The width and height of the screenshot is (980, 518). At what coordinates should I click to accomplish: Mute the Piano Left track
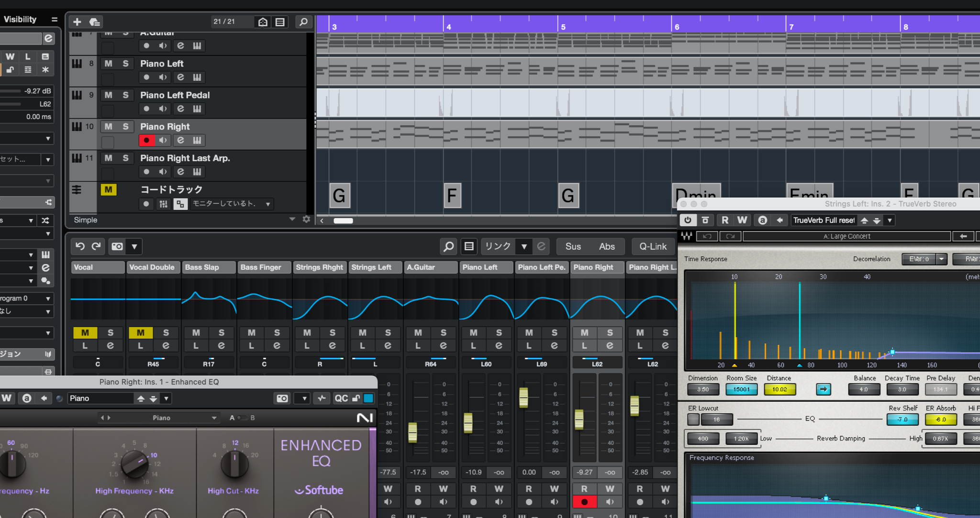pyautogui.click(x=109, y=64)
